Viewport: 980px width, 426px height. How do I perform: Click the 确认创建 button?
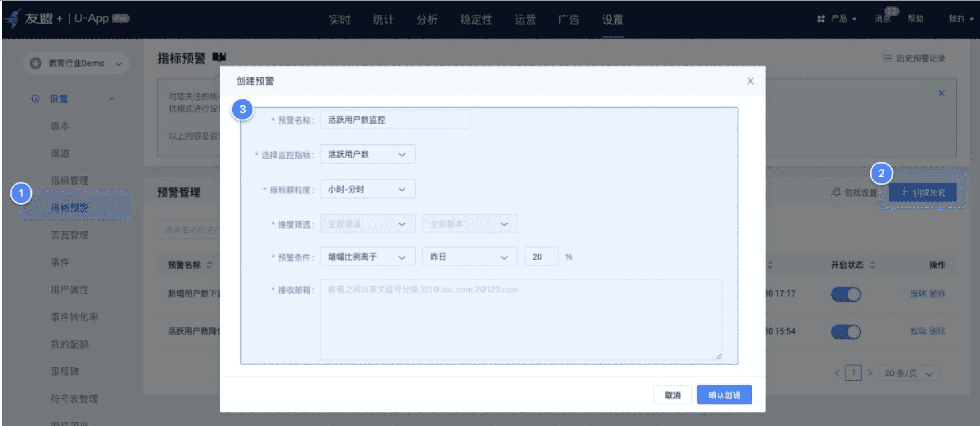(724, 395)
